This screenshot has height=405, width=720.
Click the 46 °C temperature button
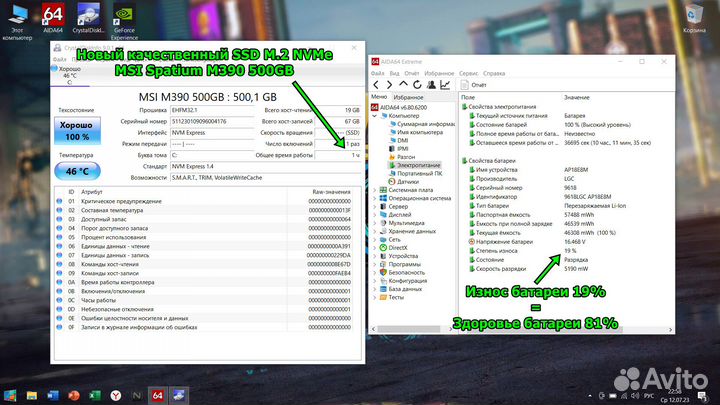click(77, 171)
